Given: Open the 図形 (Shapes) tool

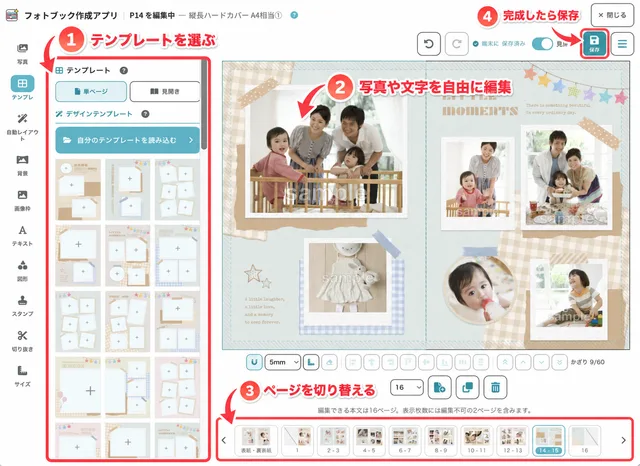Looking at the screenshot, I should point(22,271).
